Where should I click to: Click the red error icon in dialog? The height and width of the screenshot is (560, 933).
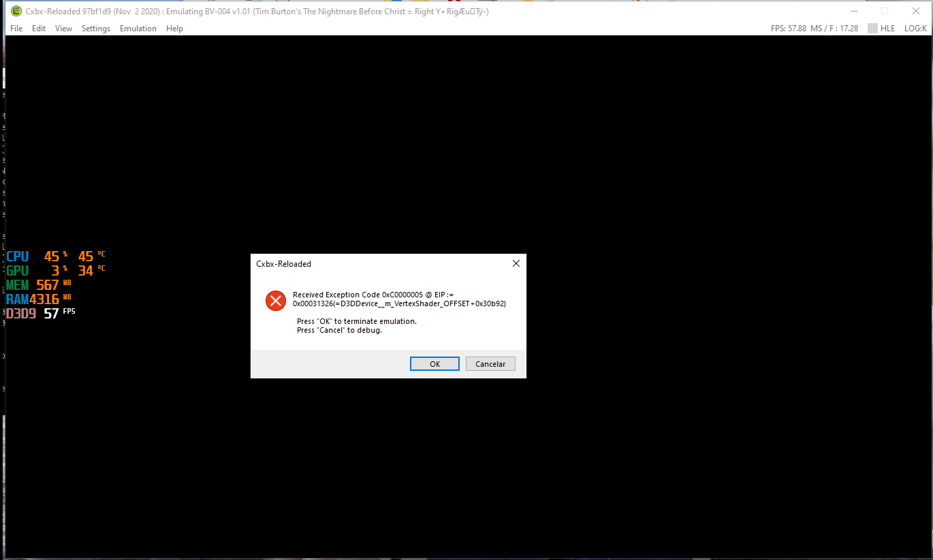(x=276, y=300)
